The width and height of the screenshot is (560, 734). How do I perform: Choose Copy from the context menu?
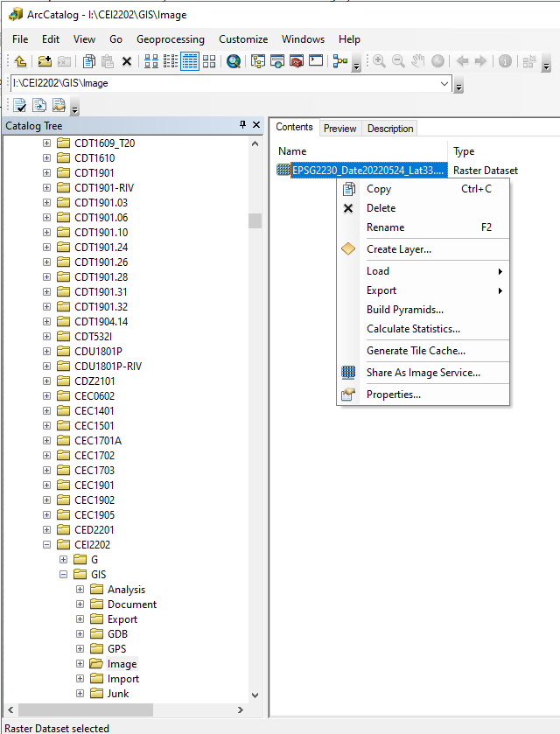click(423, 189)
